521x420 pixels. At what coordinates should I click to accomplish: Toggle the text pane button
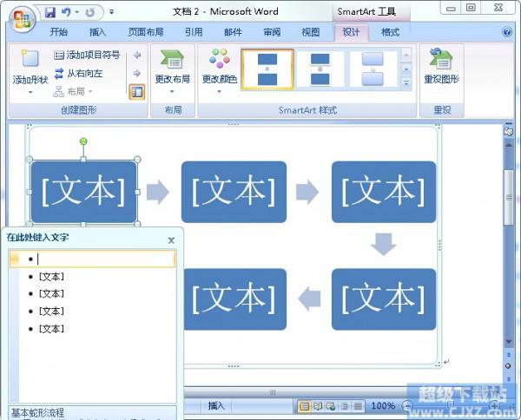(137, 92)
